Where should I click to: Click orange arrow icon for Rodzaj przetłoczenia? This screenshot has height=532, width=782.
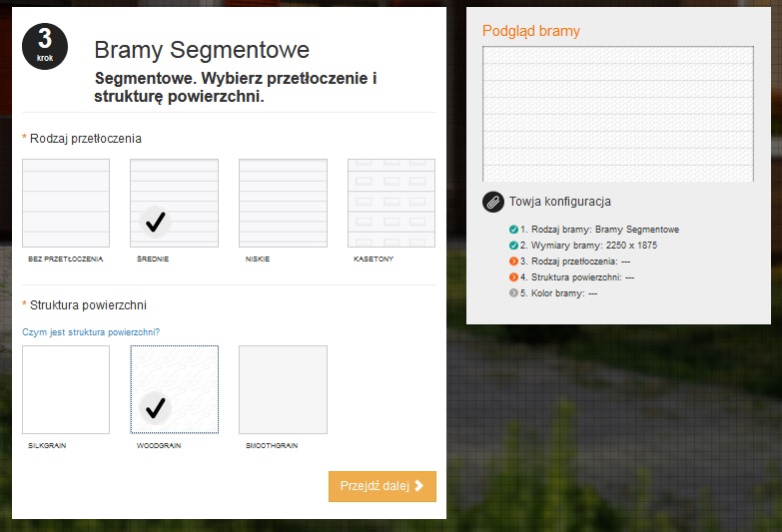[513, 262]
